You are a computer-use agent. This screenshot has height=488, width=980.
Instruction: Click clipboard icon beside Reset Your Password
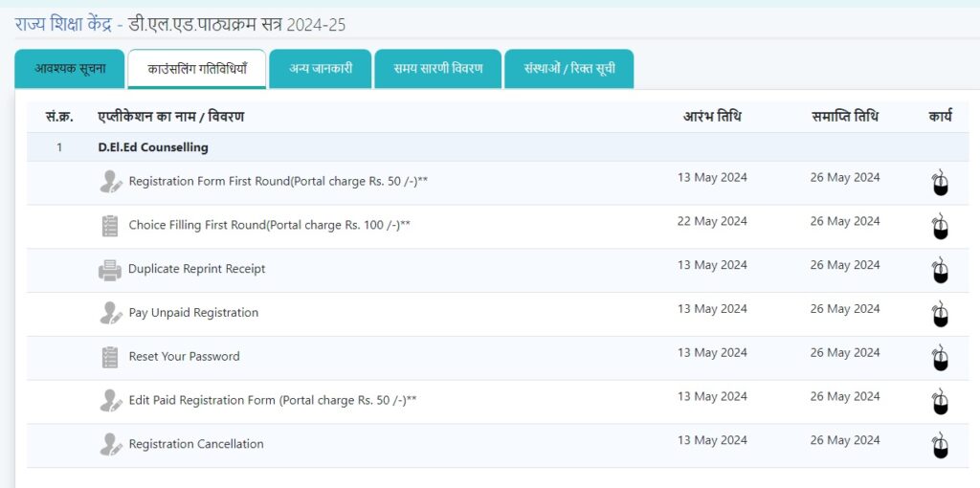click(x=110, y=357)
